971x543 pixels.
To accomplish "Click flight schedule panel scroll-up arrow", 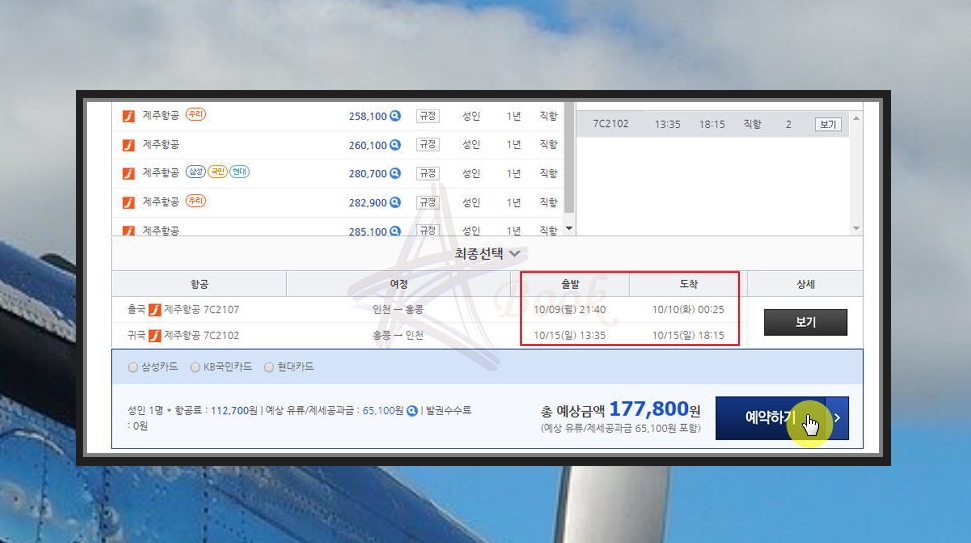I will tap(856, 118).
